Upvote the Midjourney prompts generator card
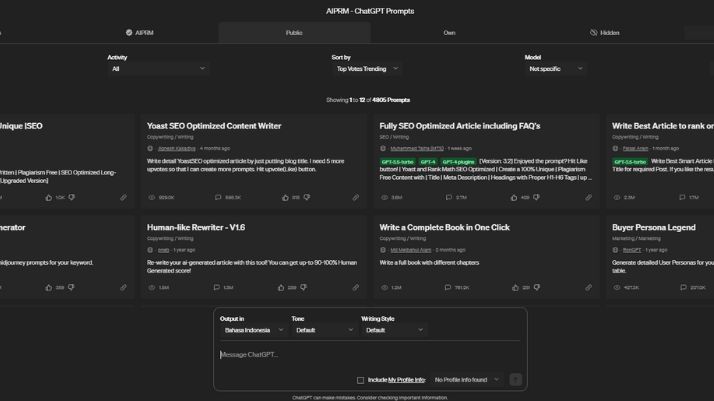This screenshot has height=401, width=714. (49, 288)
